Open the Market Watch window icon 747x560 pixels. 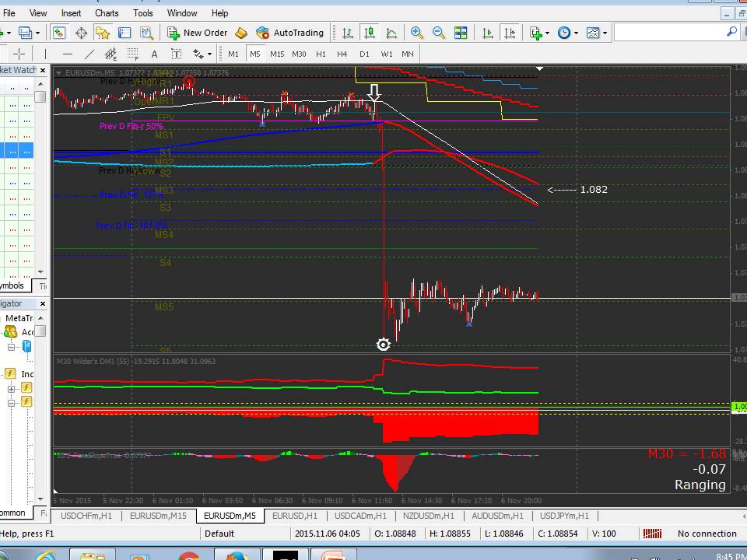point(59,33)
